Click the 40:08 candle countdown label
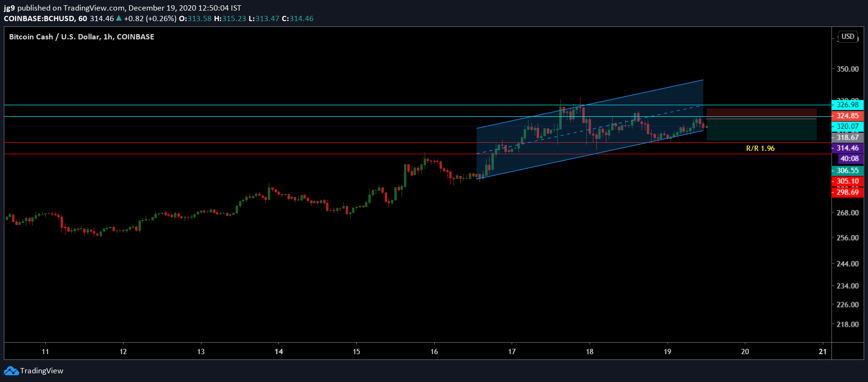868x382 pixels. pos(849,159)
